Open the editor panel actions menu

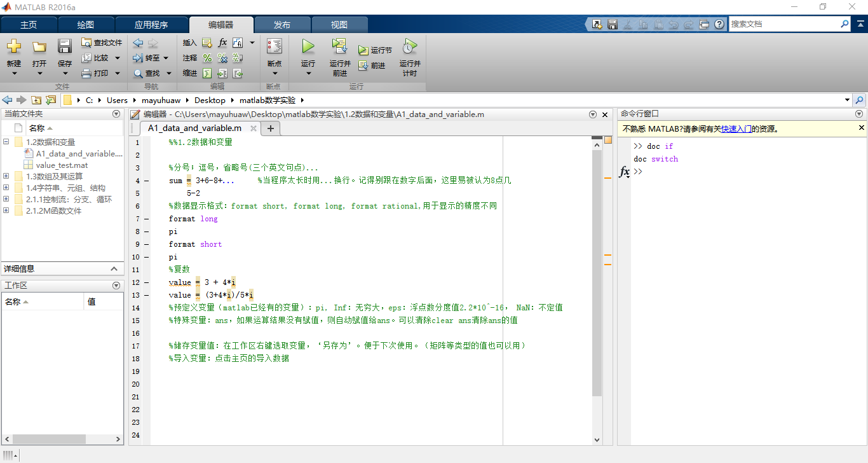tap(593, 114)
